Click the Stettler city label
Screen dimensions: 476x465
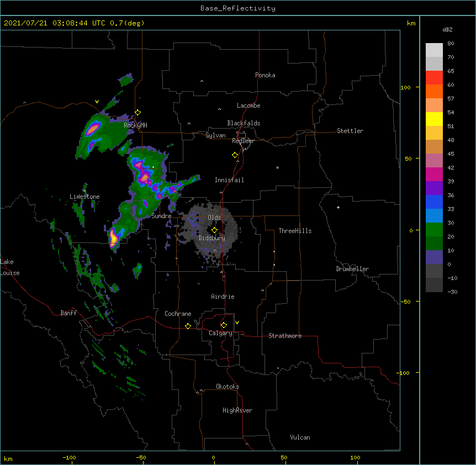pos(350,131)
